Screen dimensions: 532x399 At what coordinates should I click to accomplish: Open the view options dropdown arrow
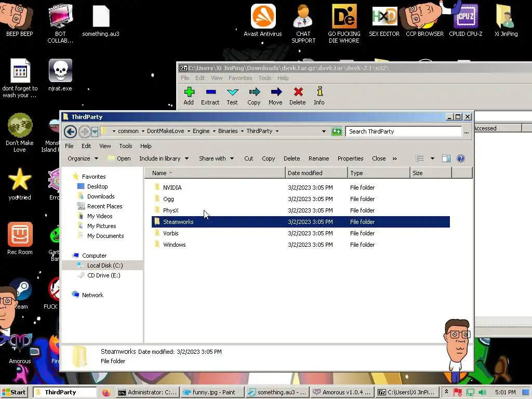coord(432,158)
